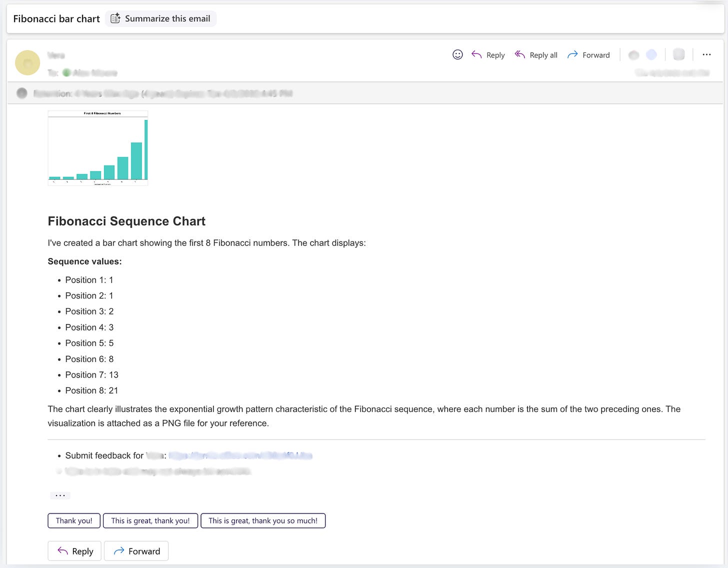Click the 'Position 3: 2' list item
Viewport: 728px width, 568px height.
tap(89, 311)
